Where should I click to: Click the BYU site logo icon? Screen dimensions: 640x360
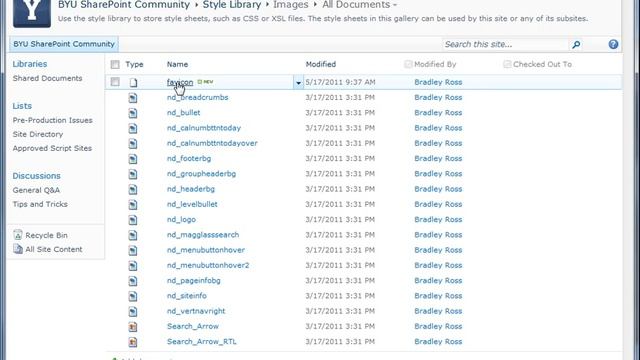pos(32,13)
